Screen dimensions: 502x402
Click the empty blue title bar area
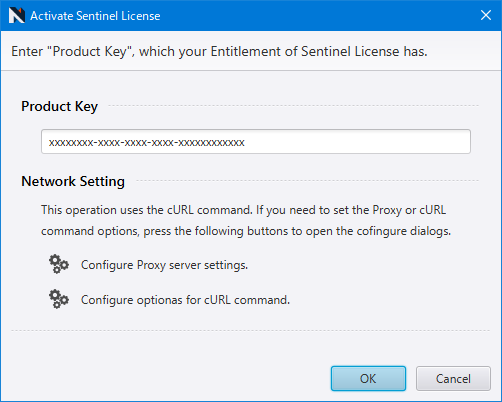click(317, 15)
